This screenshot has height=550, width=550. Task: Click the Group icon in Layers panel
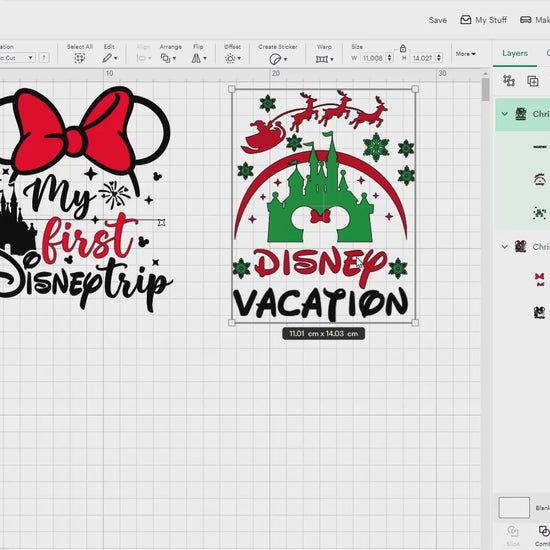(509, 81)
